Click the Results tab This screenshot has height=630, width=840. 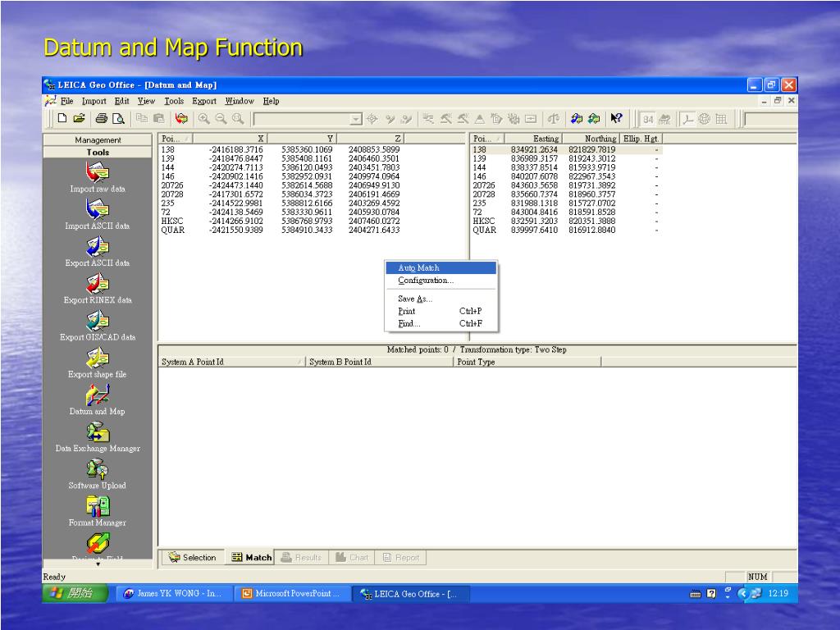click(301, 557)
